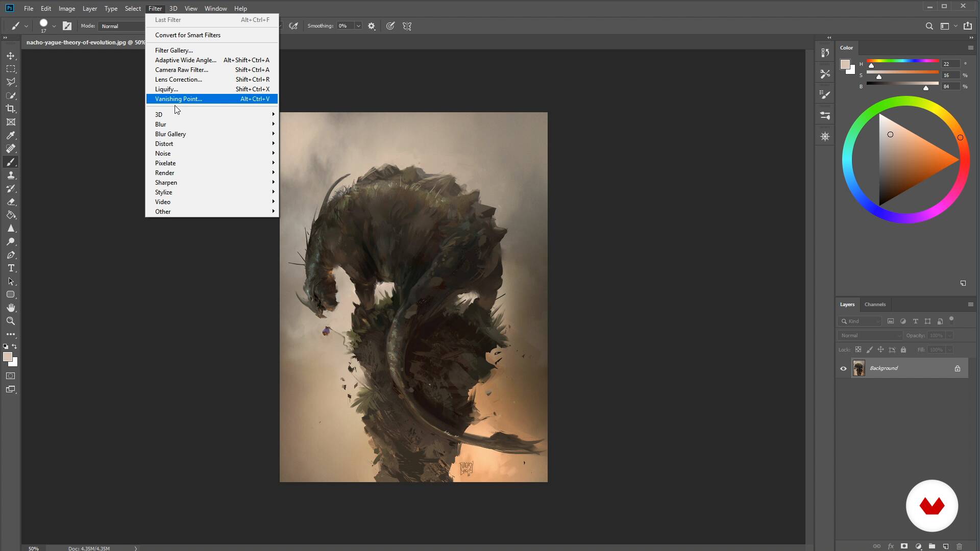Open the Smoothing percentage dropdown
Image resolution: width=980 pixels, height=551 pixels.
pyautogui.click(x=358, y=26)
